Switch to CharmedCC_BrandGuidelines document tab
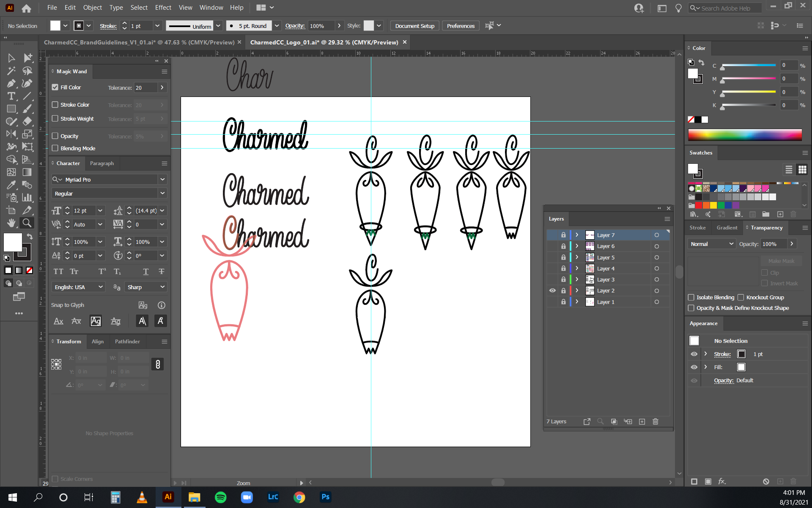812x508 pixels. 139,42
